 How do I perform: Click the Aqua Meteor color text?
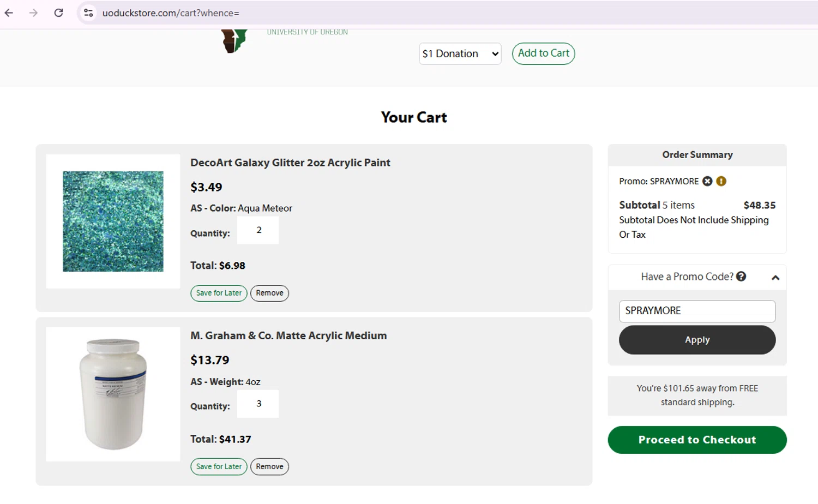[x=265, y=208]
